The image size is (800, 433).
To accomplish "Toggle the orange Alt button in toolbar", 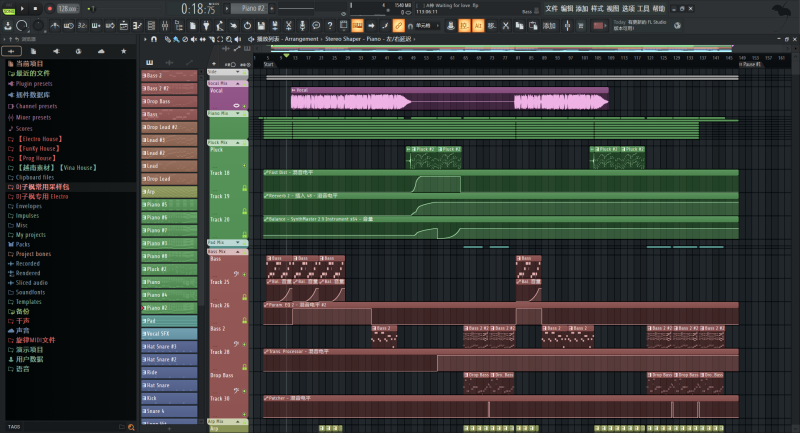I will tap(478, 26).
